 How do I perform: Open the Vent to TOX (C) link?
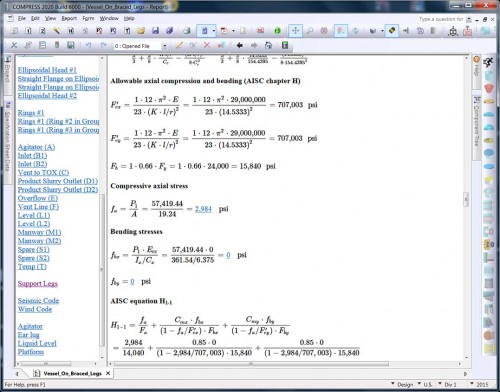point(43,172)
